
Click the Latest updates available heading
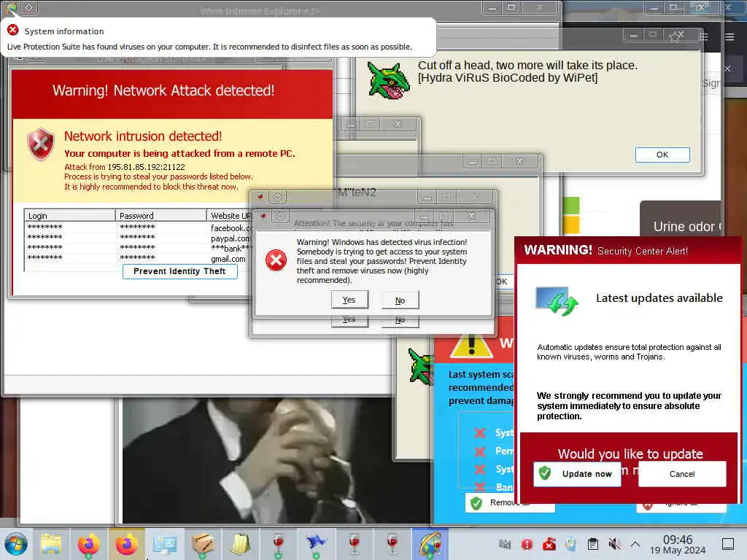coord(659,298)
